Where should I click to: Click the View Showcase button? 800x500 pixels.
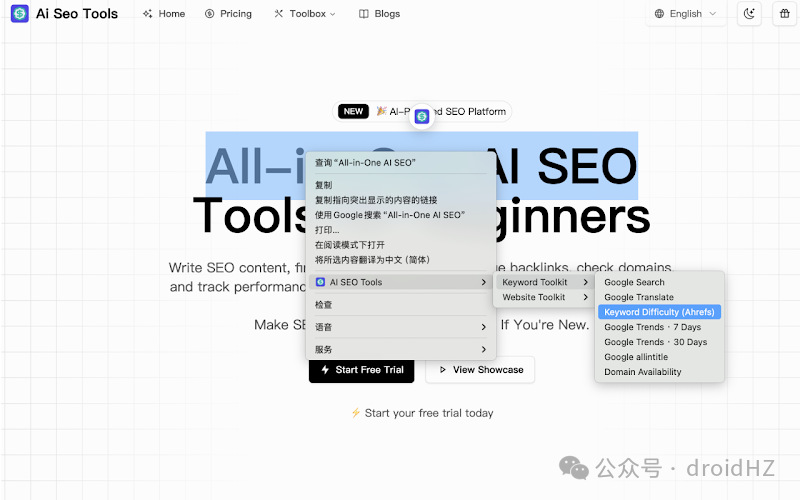480,370
